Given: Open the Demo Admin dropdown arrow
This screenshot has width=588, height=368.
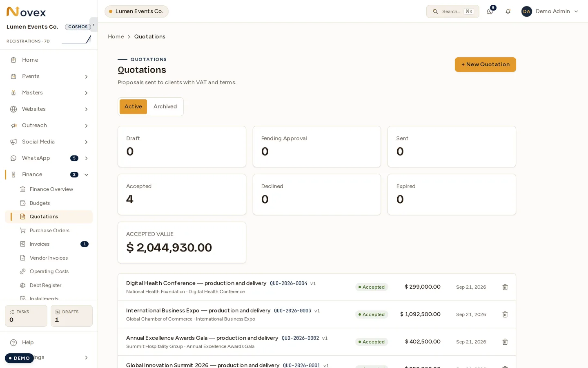Looking at the screenshot, I should (576, 11).
